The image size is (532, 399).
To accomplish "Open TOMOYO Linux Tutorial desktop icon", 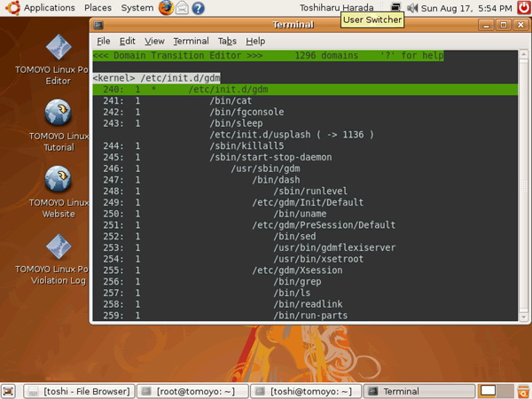I will click(59, 126).
